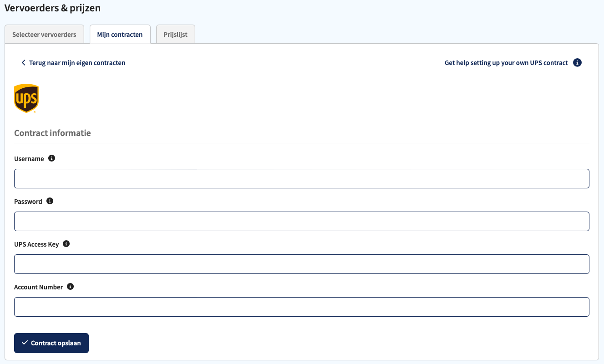604x364 pixels.
Task: Switch to the Selecteer vervoerders tab
Action: (x=44, y=34)
